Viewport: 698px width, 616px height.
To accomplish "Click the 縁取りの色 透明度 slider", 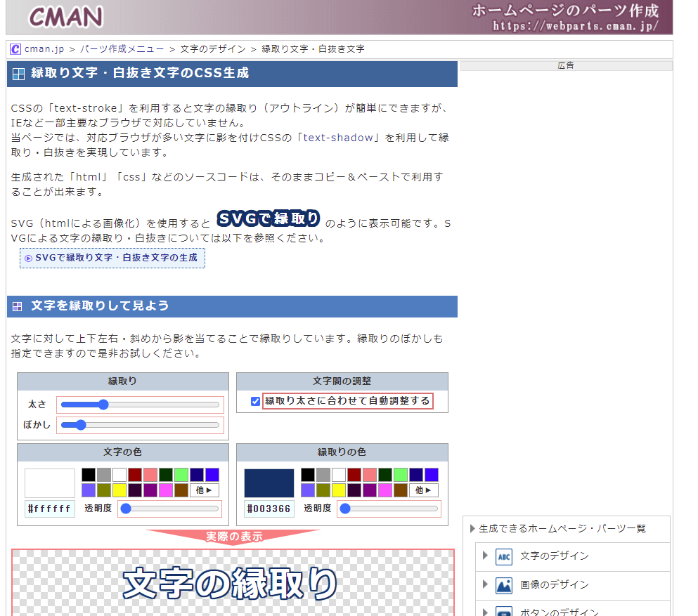I will tap(389, 509).
